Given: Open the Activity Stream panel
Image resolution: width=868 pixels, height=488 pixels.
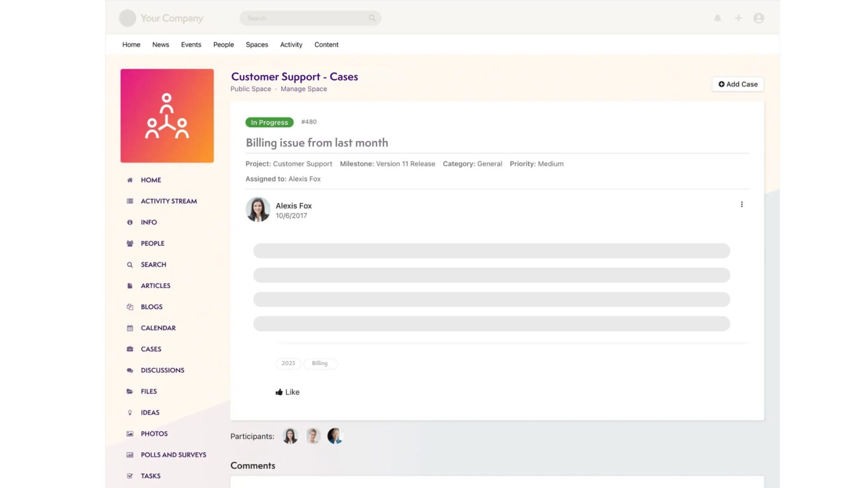Looking at the screenshot, I should click(168, 201).
